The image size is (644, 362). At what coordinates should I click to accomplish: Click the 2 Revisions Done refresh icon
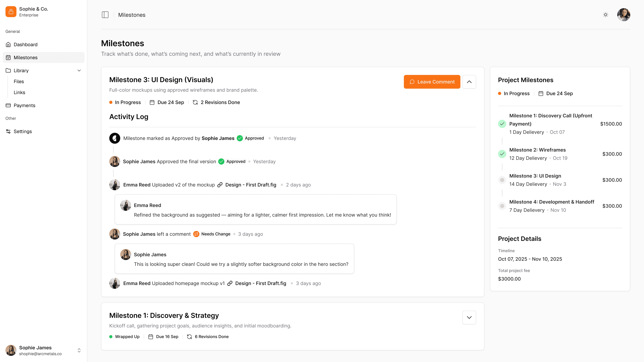point(195,102)
